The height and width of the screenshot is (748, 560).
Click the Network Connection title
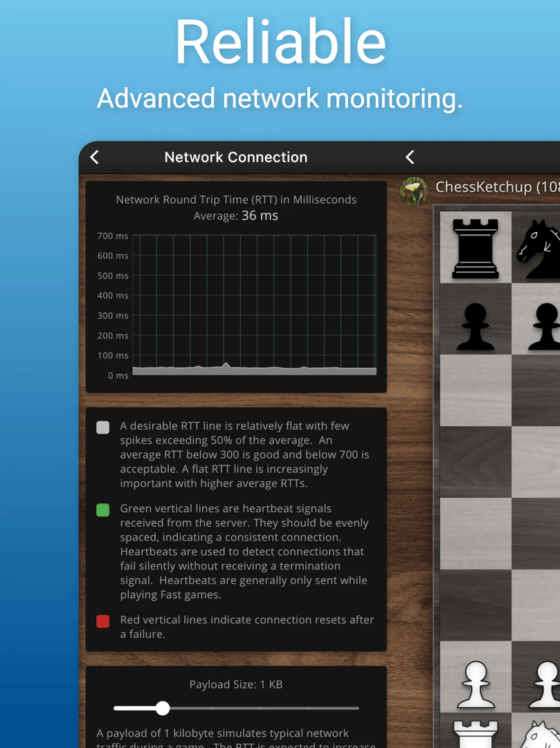tap(236, 157)
